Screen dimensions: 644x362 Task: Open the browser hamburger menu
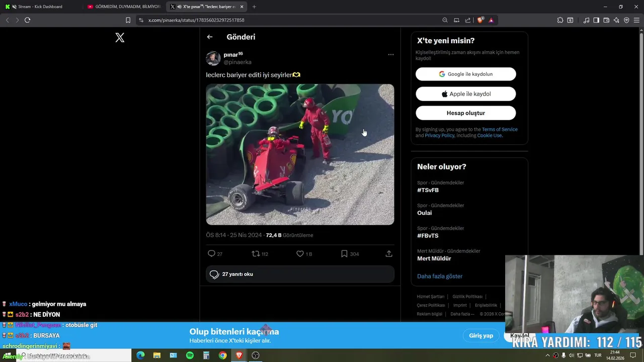(x=637, y=20)
